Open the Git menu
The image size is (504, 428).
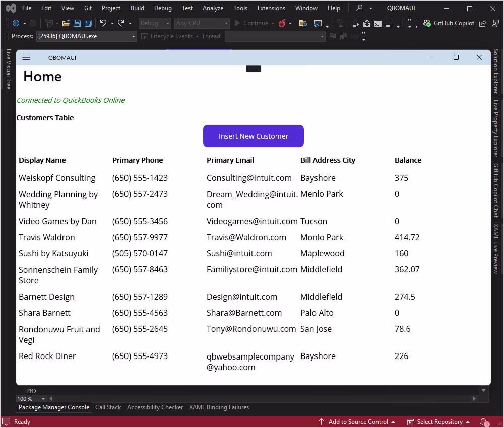(x=88, y=8)
